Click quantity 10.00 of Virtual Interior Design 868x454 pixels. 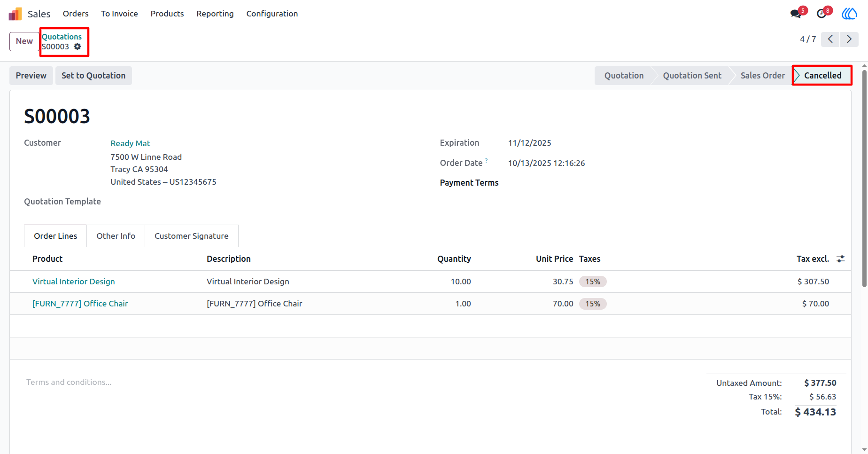pos(460,282)
